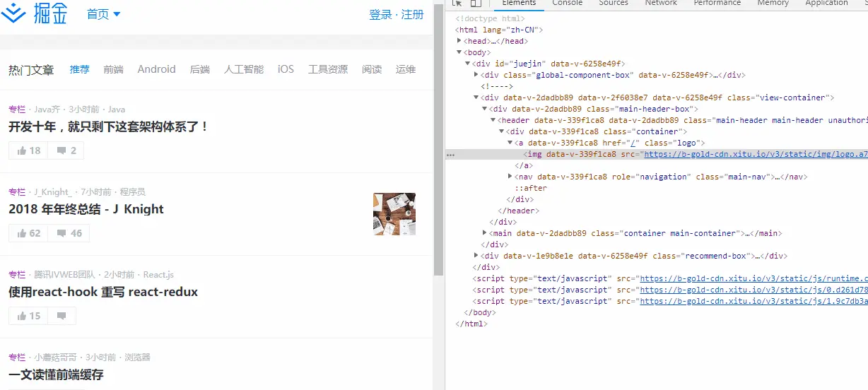The height and width of the screenshot is (390, 868).
Task: Select the iOS category tab
Action: [x=286, y=69]
